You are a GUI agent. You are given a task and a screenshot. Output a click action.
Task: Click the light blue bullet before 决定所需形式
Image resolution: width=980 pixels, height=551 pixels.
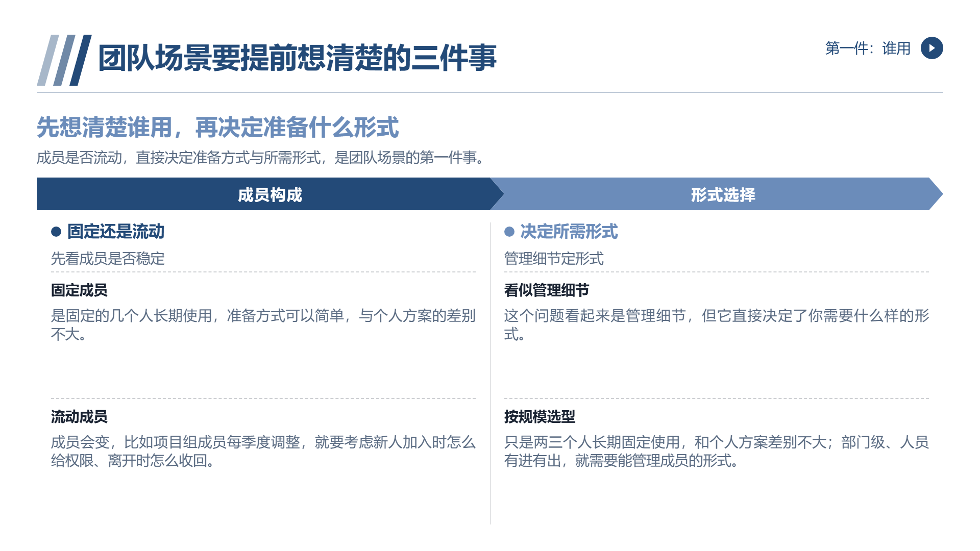pyautogui.click(x=509, y=232)
